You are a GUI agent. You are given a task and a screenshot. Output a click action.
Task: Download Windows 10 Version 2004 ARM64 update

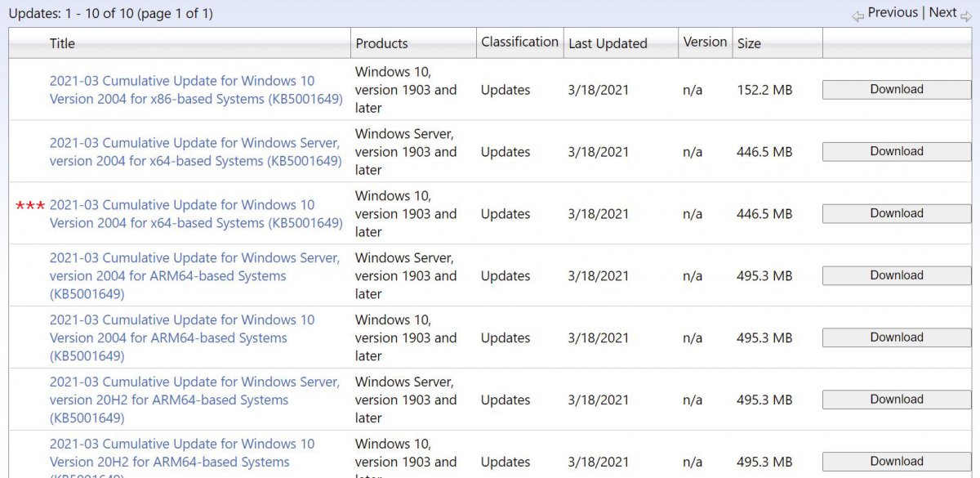896,337
